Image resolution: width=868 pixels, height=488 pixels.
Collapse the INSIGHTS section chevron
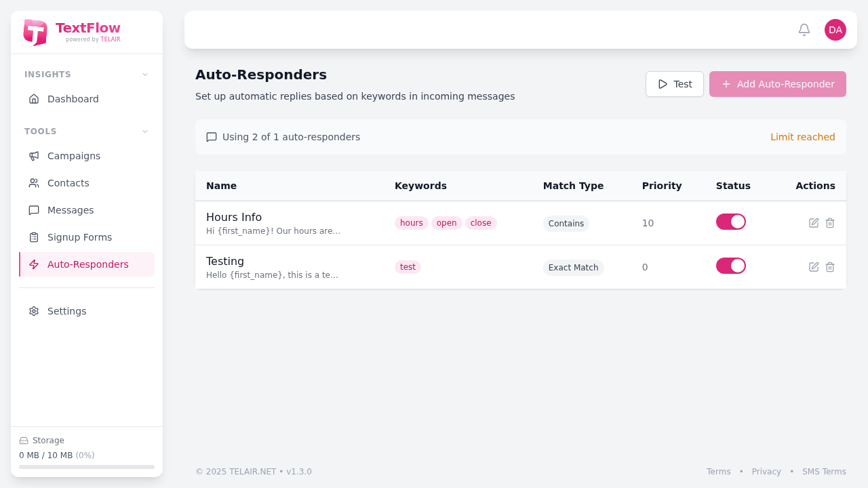pos(144,75)
